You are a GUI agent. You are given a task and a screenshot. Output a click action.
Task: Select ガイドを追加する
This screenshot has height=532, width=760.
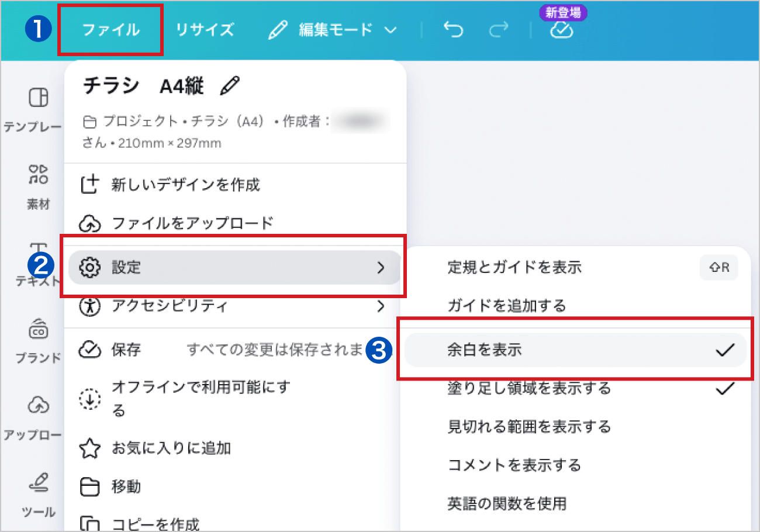(x=575, y=305)
